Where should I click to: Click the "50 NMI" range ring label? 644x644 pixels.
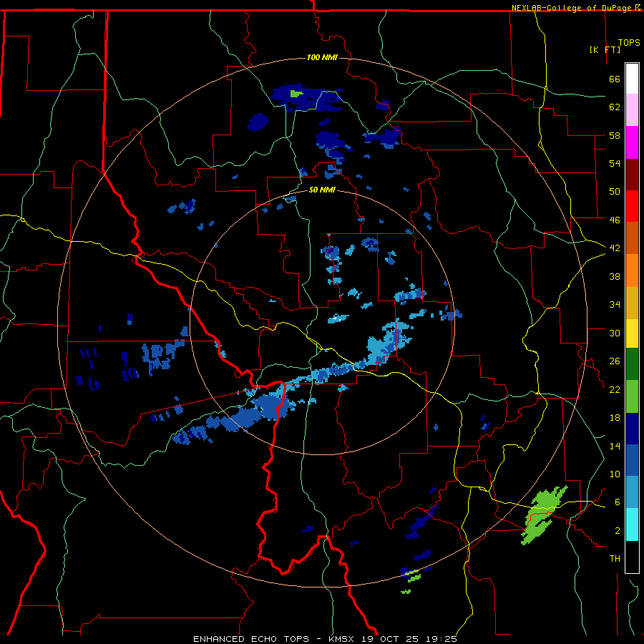[322, 190]
